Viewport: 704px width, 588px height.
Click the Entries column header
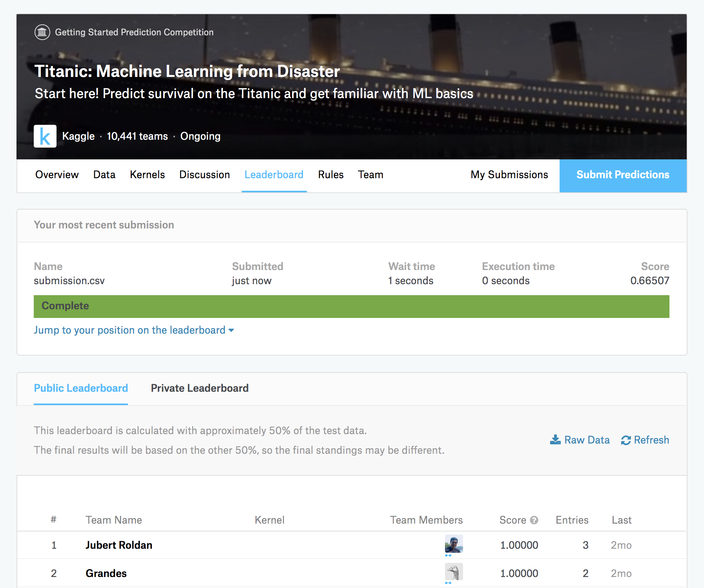click(x=572, y=520)
